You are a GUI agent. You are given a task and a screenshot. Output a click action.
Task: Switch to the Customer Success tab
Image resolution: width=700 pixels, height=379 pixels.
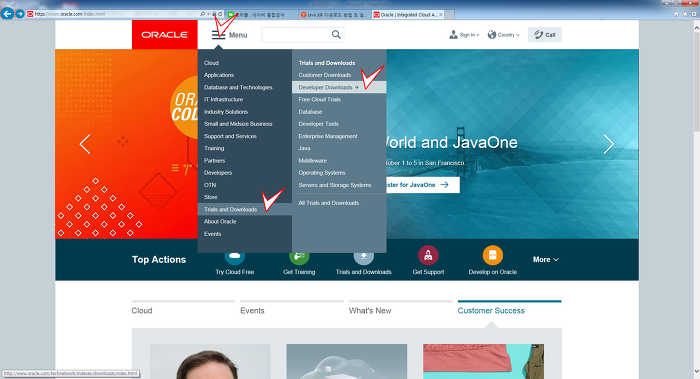click(x=491, y=311)
